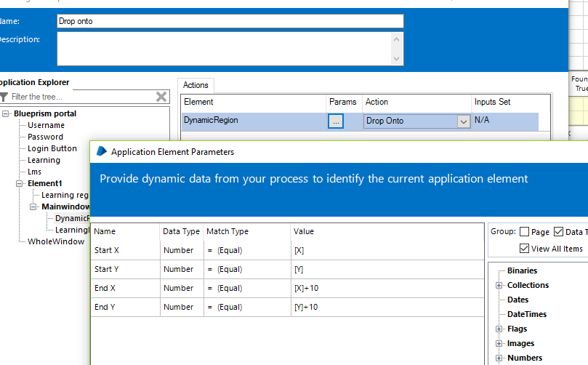588x365 pixels.
Task: Open the Drop Onto action dropdown
Action: point(464,121)
